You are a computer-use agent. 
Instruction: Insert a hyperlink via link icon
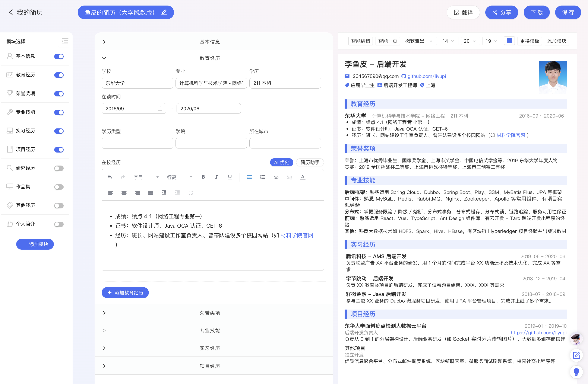coord(276,177)
